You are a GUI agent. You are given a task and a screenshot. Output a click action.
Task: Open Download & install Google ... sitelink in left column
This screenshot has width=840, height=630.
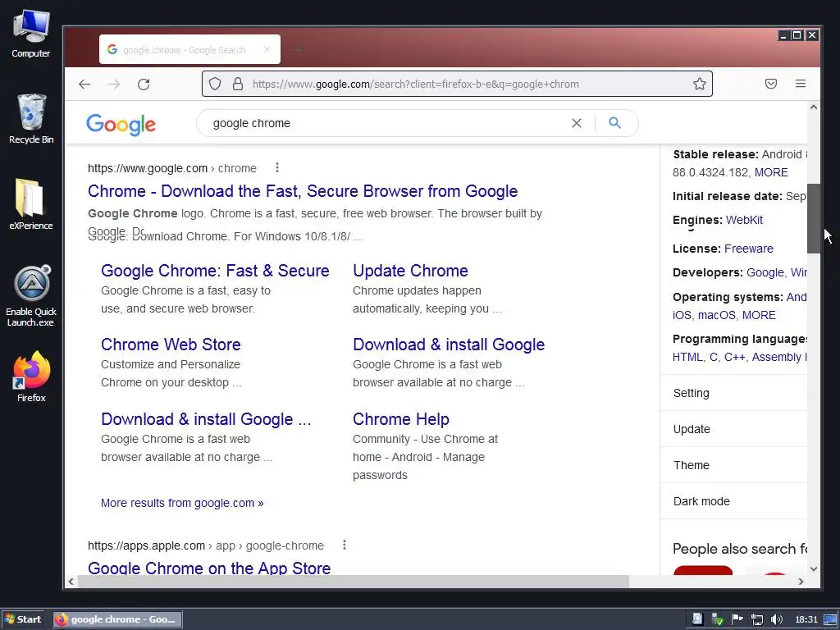tap(206, 419)
